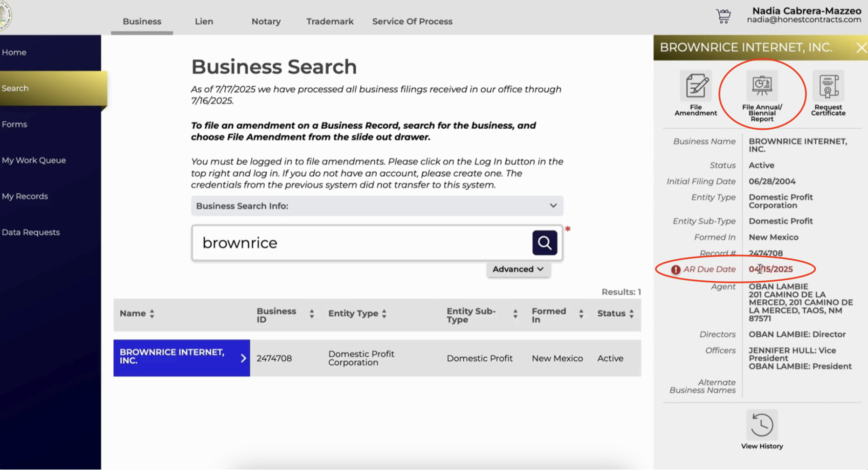This screenshot has width=868, height=471.
Task: Open View History clock icon
Action: 762,424
